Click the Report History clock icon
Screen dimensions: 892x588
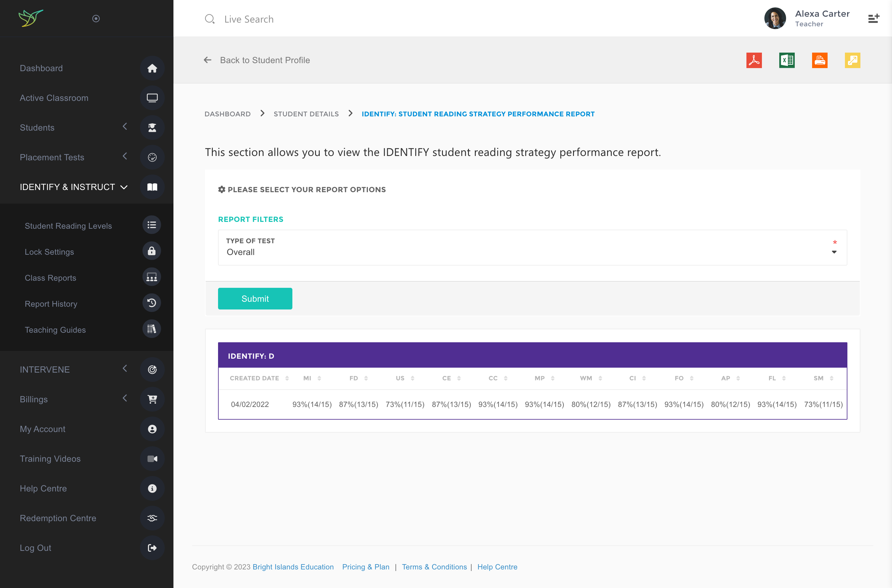click(151, 303)
